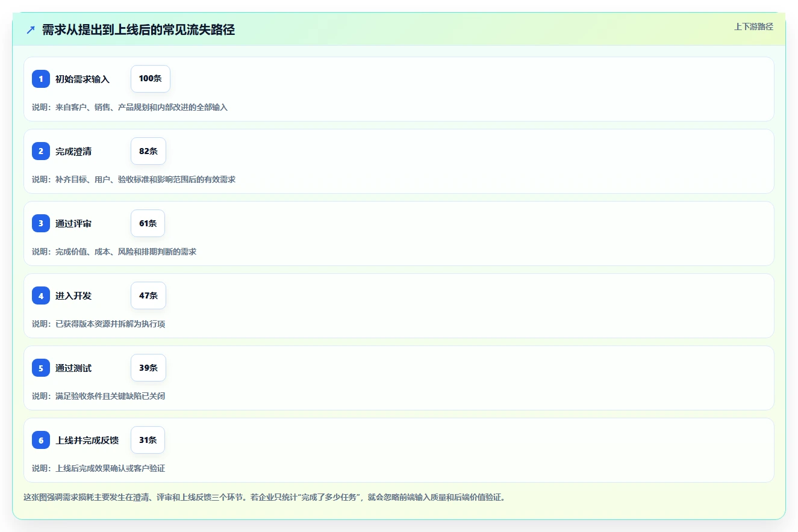Image resolution: width=798 pixels, height=532 pixels.
Task: Click the 完成澄清 stage label
Action: click(73, 151)
